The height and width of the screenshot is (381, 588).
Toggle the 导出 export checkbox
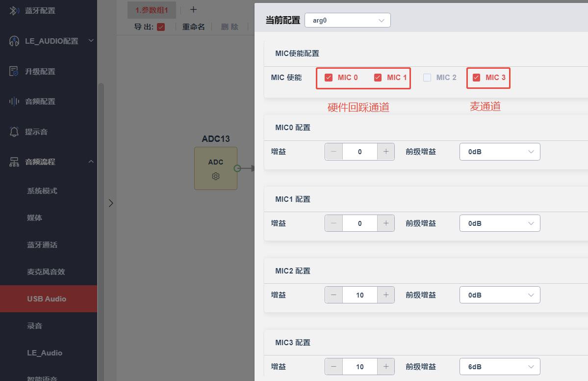point(161,27)
